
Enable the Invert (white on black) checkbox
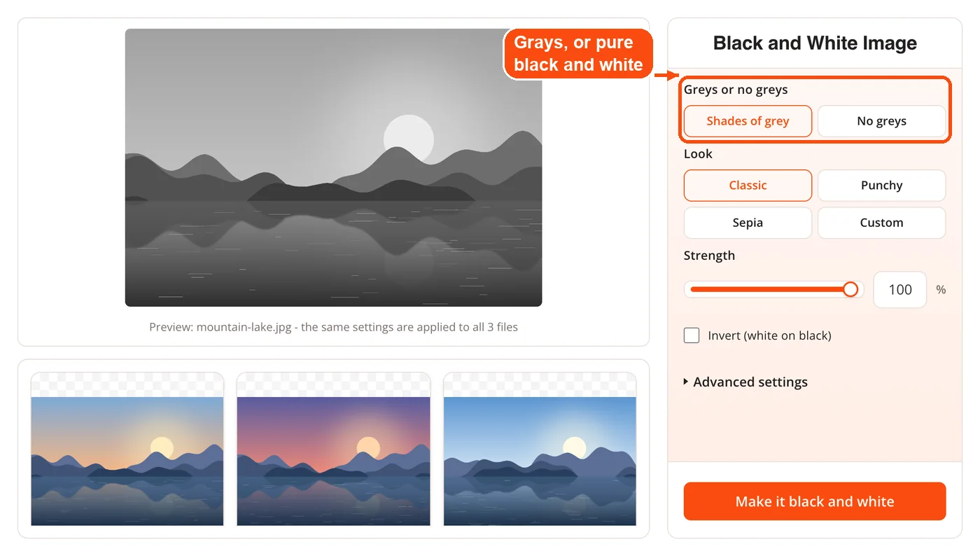click(692, 335)
